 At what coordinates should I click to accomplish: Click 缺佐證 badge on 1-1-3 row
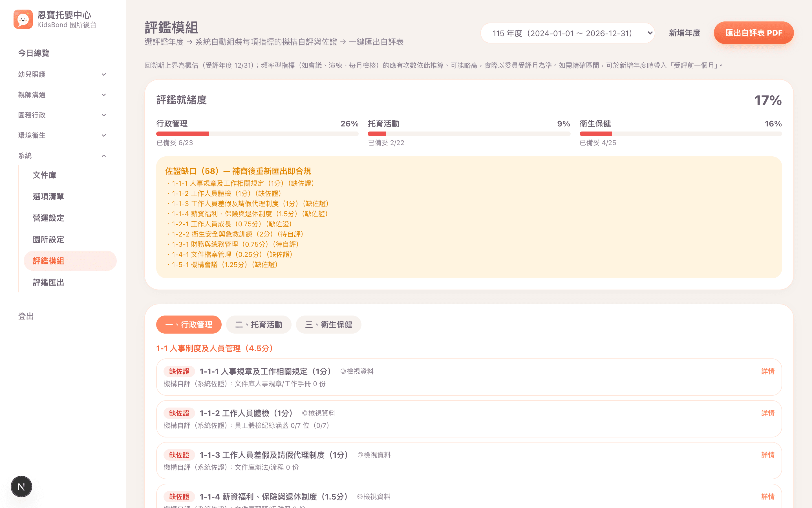pyautogui.click(x=179, y=455)
